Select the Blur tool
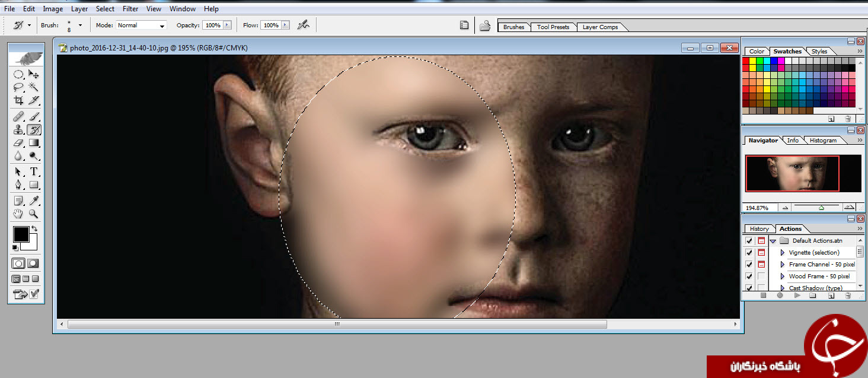Screen dimensions: 868x378 (19, 155)
